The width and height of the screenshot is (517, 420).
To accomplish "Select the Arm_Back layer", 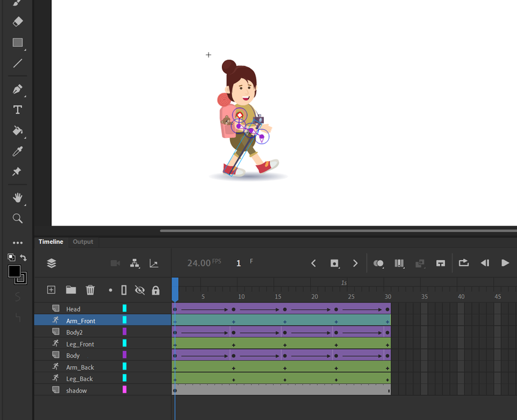I will 81,367.
